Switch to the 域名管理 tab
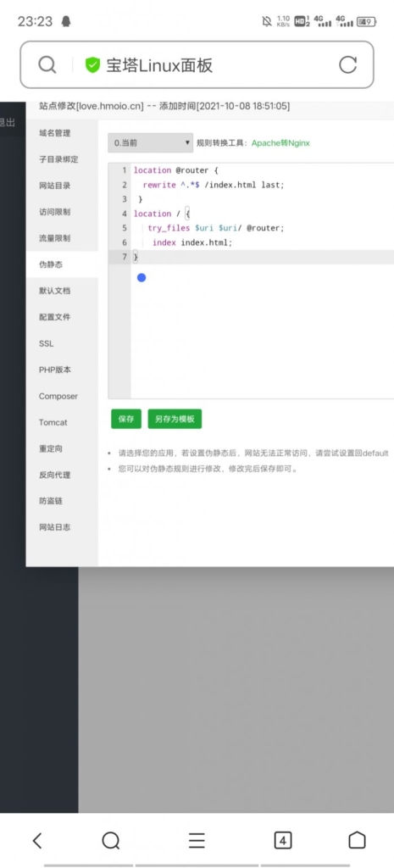Image resolution: width=394 pixels, height=868 pixels. point(55,133)
